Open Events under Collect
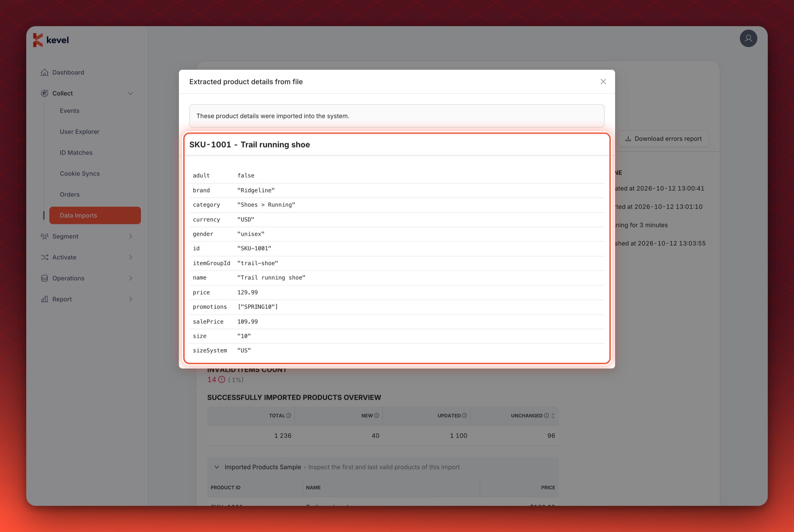 point(69,111)
